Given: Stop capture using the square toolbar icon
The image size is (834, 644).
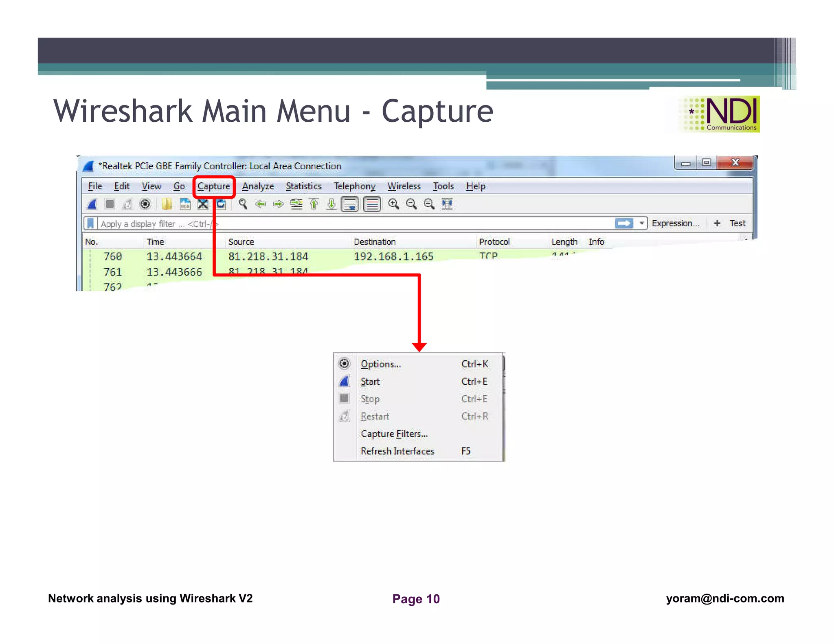Looking at the screenshot, I should pyautogui.click(x=110, y=204).
